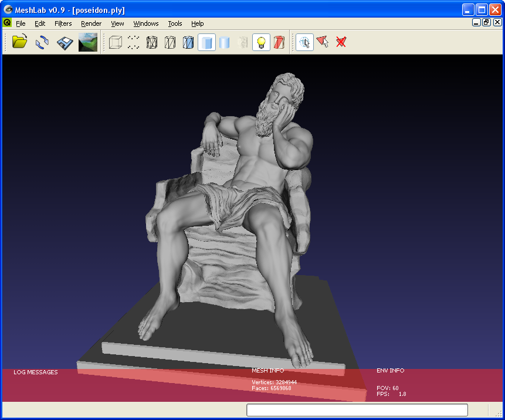Select the Bounding Box render mode

[116, 42]
